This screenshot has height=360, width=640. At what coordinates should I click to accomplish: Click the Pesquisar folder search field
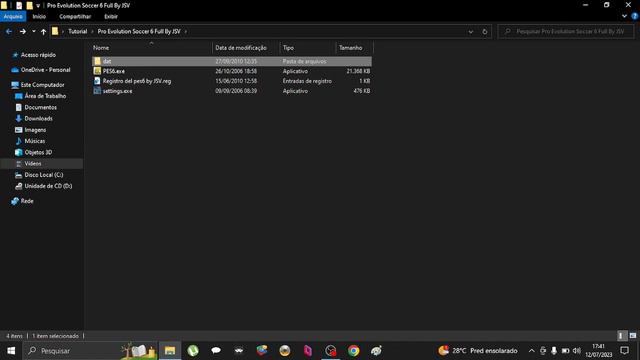[566, 31]
